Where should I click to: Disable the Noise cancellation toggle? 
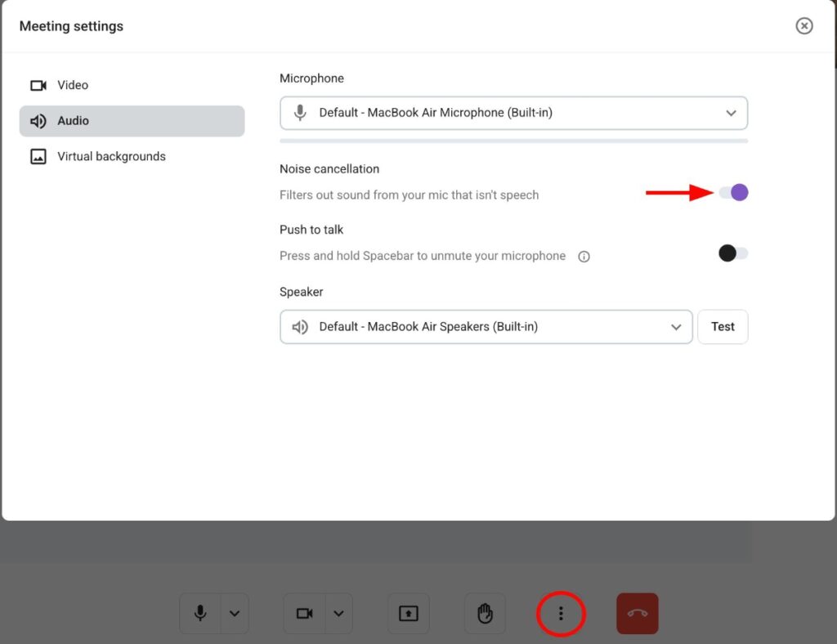pyautogui.click(x=733, y=193)
